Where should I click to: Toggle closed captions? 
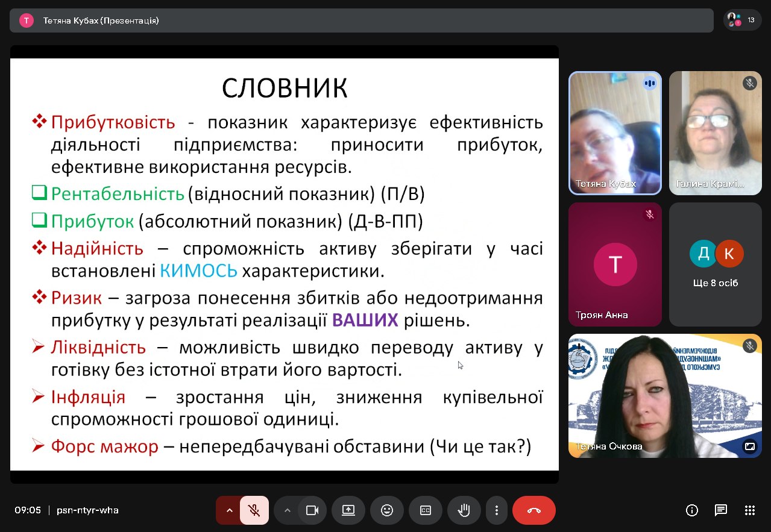click(x=426, y=510)
